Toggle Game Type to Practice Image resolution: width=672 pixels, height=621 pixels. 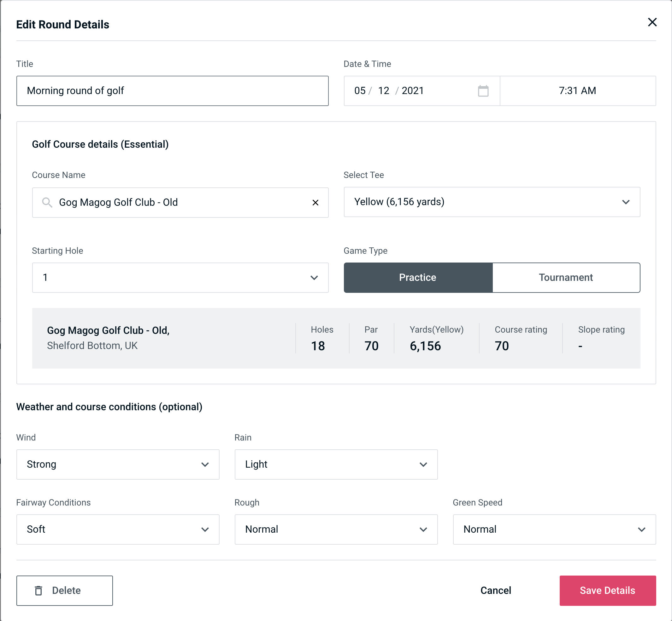[x=417, y=277]
